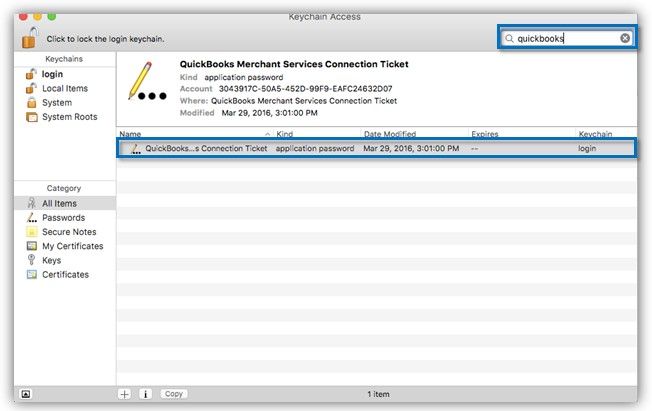Click the login keychain cell in the ticket row

point(587,149)
